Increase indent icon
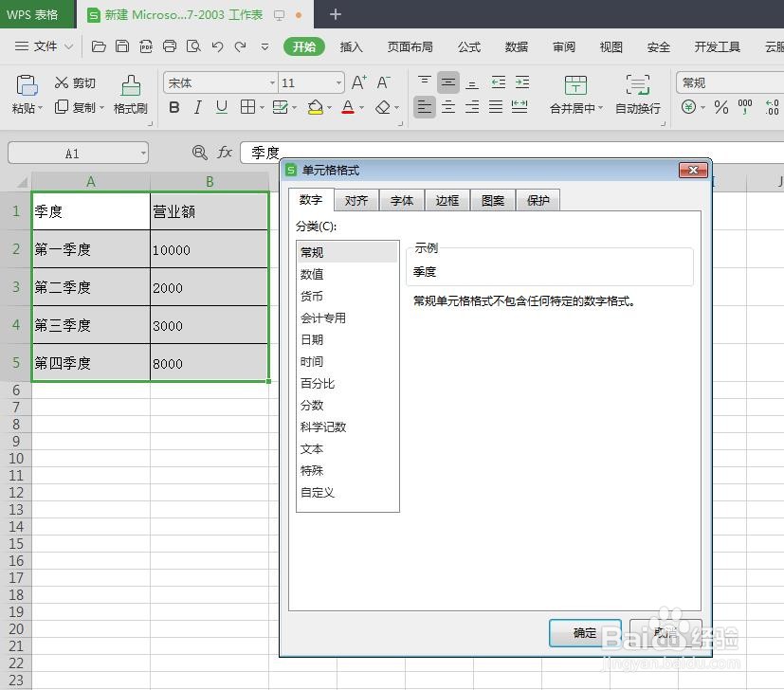 coord(522,82)
